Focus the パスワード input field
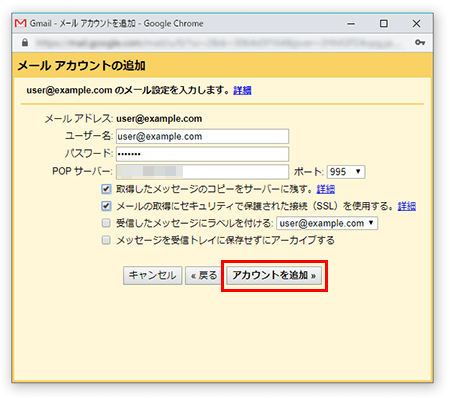450x398 pixels. (202, 154)
